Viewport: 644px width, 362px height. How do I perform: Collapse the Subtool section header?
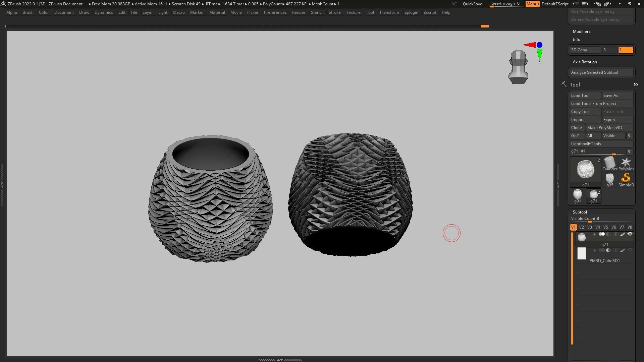[580, 212]
